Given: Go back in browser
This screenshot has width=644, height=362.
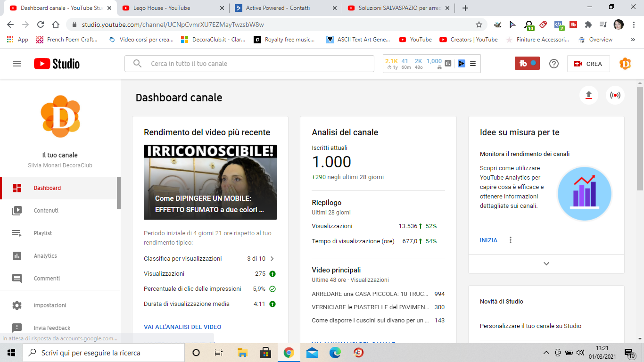Looking at the screenshot, I should 10,25.
